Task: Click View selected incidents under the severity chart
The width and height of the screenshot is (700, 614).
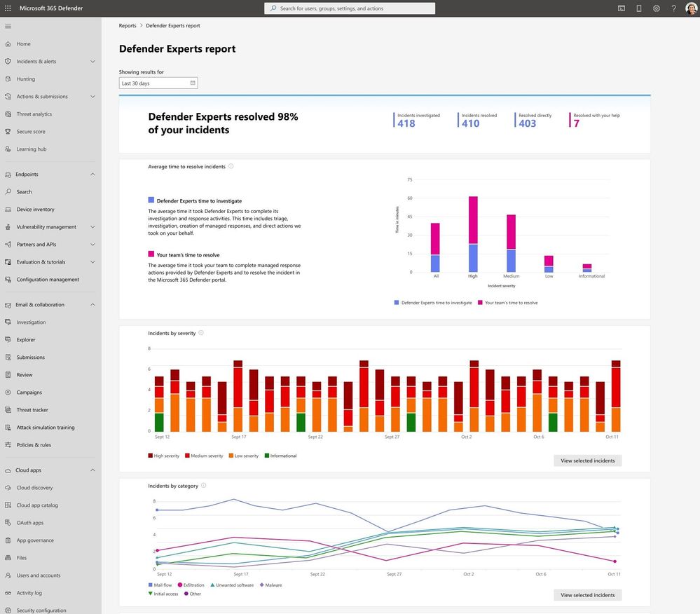Action: [x=587, y=460]
